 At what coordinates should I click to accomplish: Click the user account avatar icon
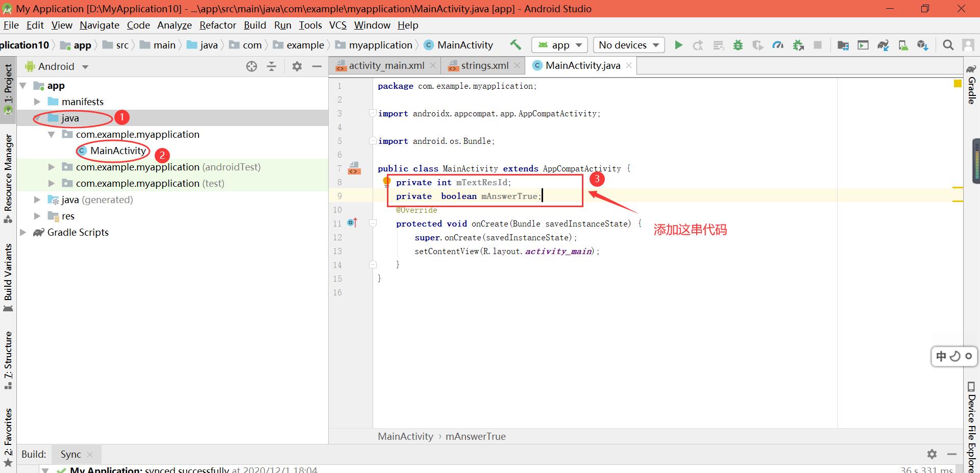tap(968, 45)
